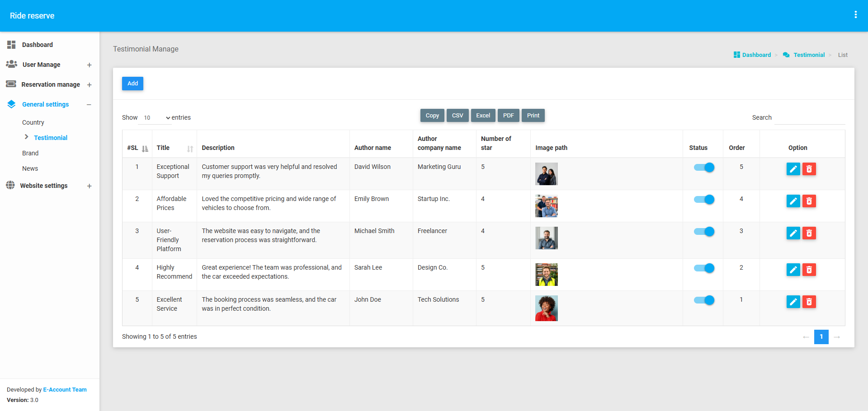Expand the User Manage sidebar section
This screenshot has width=868, height=411.
89,65
